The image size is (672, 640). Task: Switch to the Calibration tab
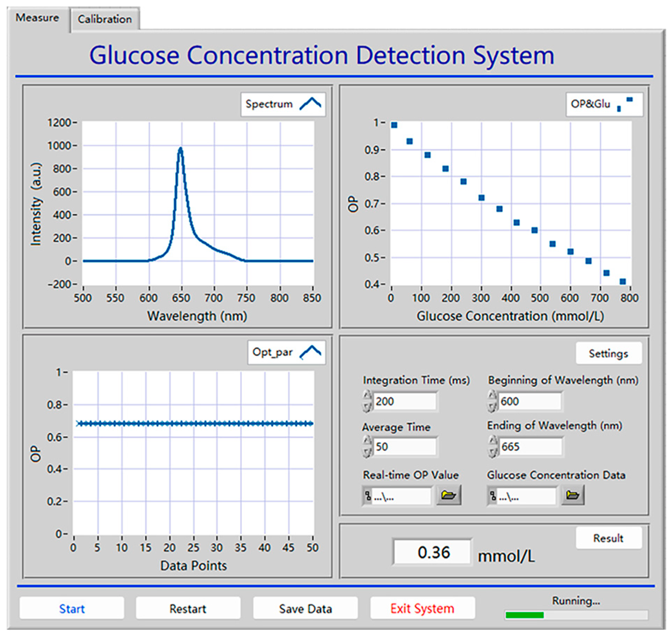tap(104, 19)
